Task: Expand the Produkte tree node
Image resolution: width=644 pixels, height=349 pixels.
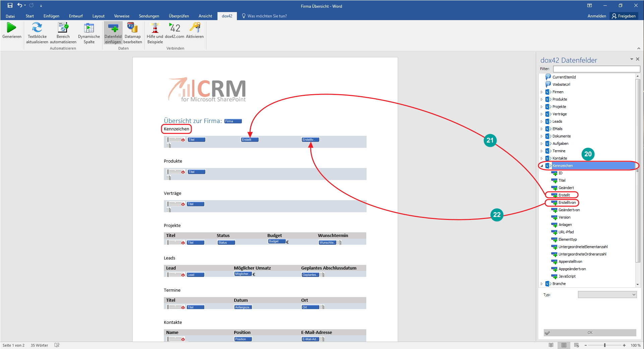Action: [x=541, y=99]
